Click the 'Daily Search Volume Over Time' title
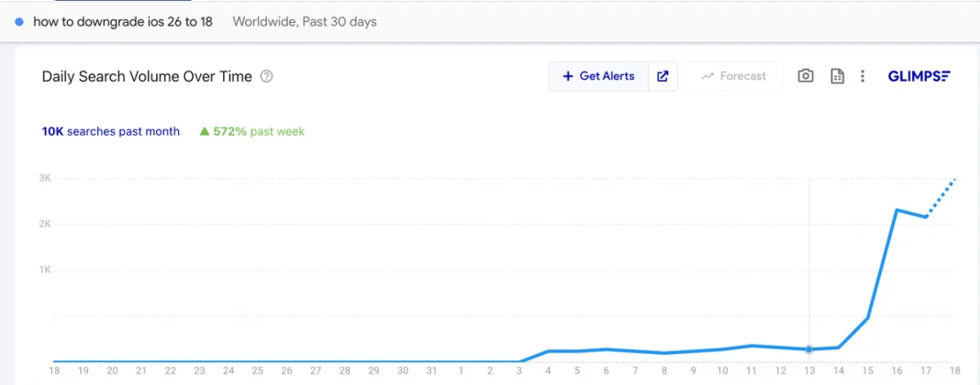The width and height of the screenshot is (980, 385). (147, 77)
